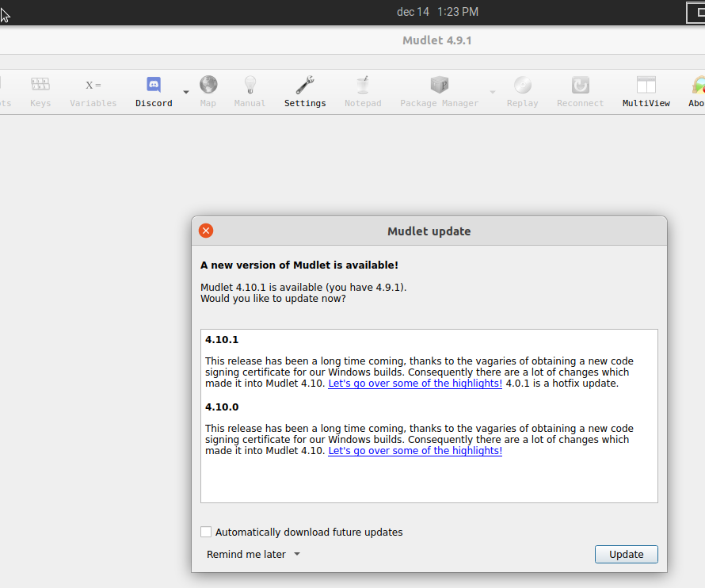The width and height of the screenshot is (705, 588).
Task: Close the Mudlet update dialog
Action: click(205, 231)
